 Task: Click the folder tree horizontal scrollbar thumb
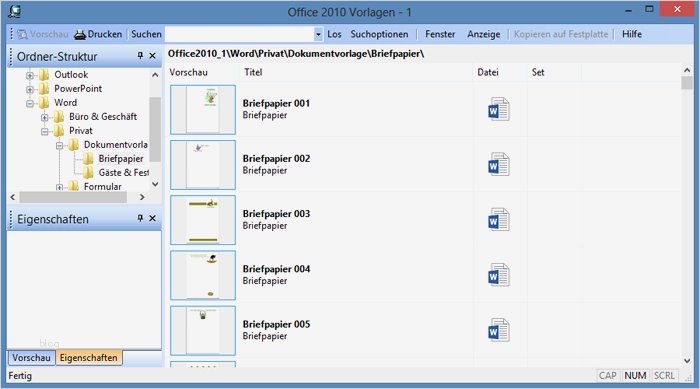coord(73,197)
